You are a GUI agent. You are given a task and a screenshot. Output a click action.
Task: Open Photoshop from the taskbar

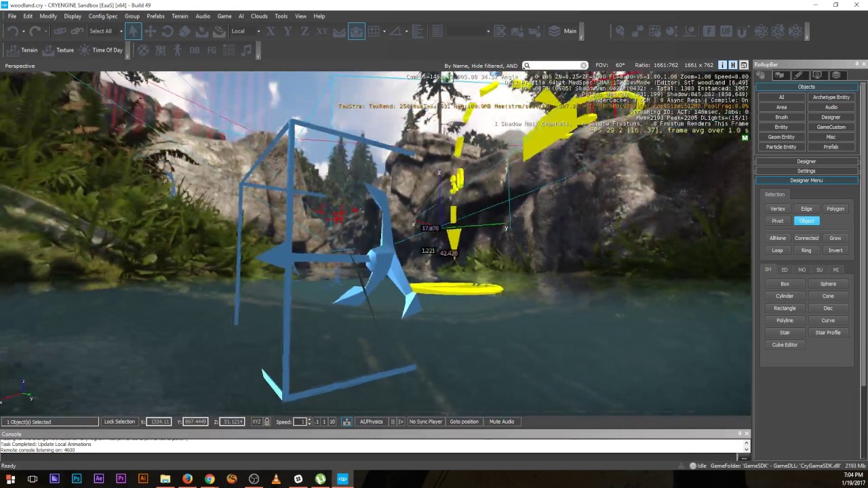coord(77,479)
